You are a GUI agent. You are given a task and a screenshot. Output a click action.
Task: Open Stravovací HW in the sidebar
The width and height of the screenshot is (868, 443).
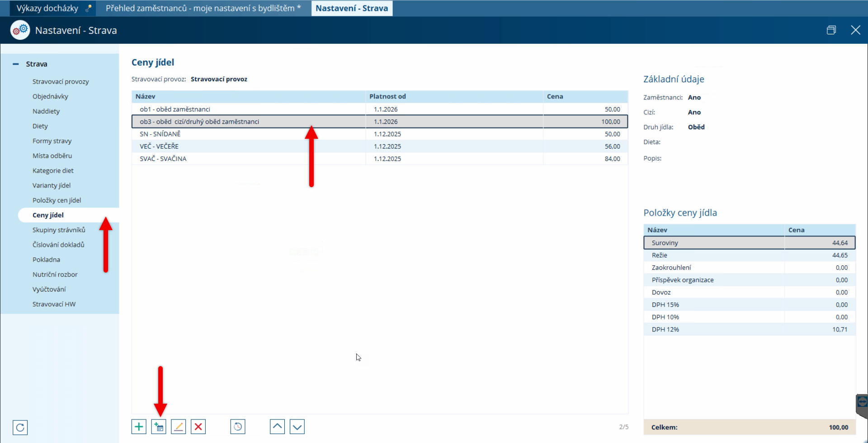click(x=54, y=304)
